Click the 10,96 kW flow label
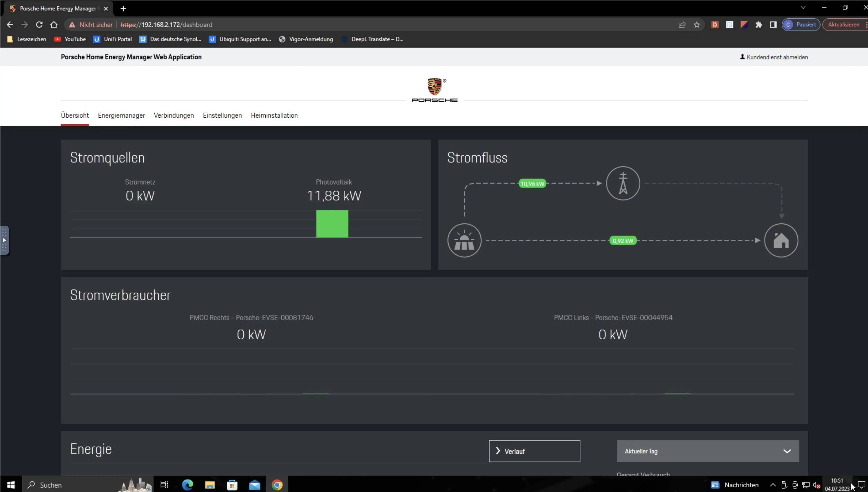 point(532,183)
